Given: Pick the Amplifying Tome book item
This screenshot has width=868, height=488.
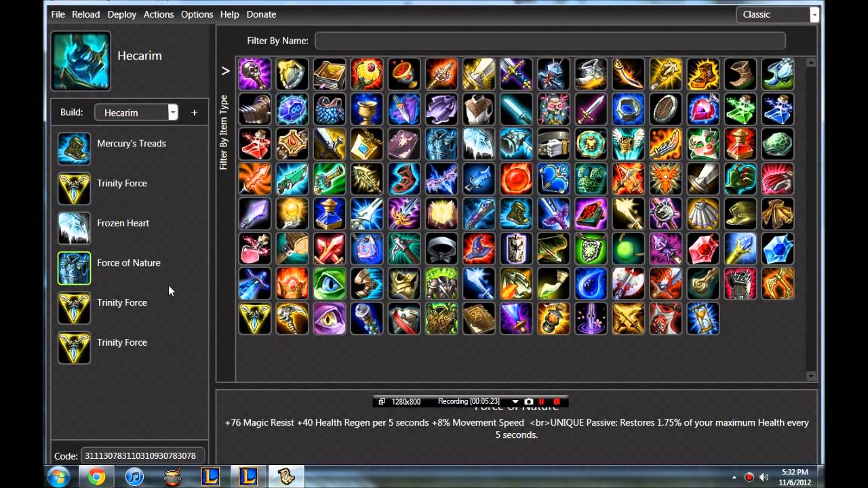Looking at the screenshot, I should [x=330, y=75].
